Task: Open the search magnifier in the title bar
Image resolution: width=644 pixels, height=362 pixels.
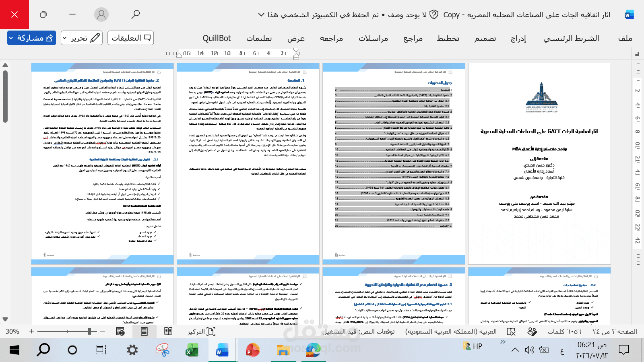Action: [136, 14]
